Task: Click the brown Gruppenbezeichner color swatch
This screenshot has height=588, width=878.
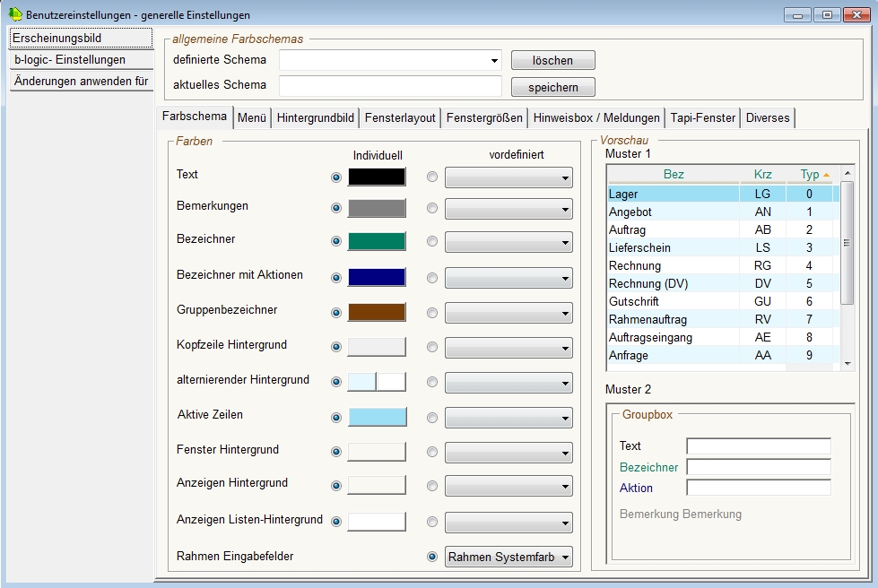Action: pos(377,313)
